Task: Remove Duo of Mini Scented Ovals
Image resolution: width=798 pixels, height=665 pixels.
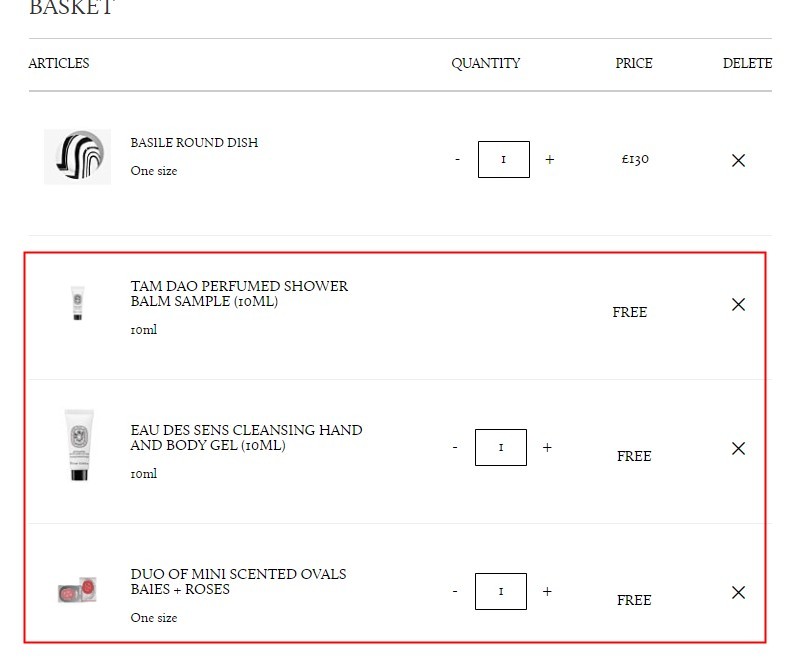Action: 738,592
